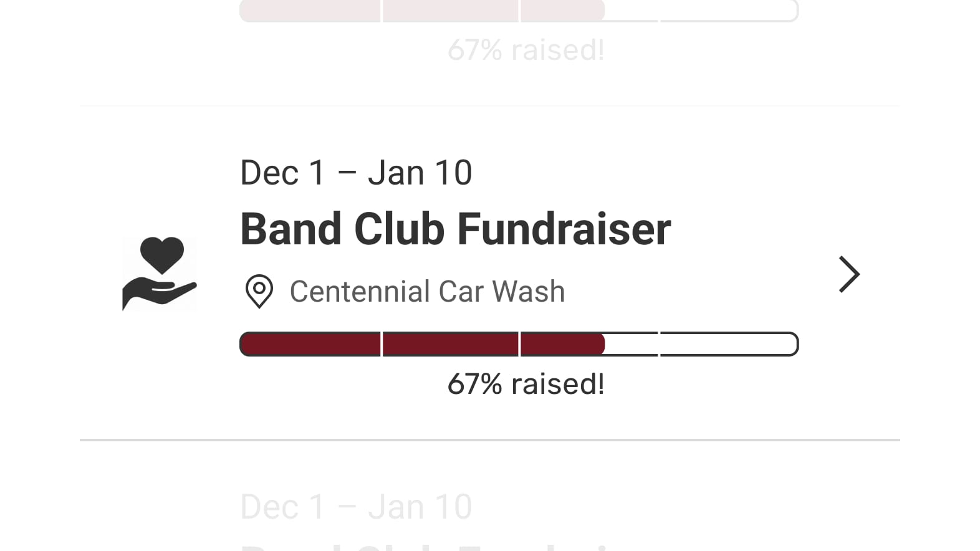Click the dimmed 67% raised text at top

tap(526, 50)
